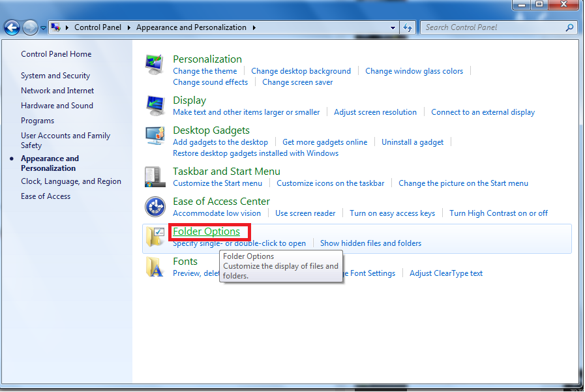Open System and Security category
Screen dimensions: 585x392
point(55,76)
